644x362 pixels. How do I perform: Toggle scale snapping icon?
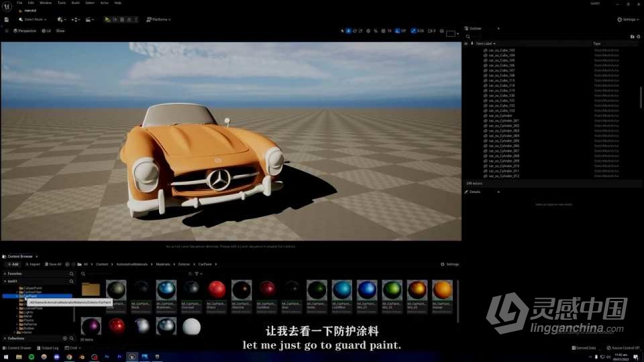413,31
